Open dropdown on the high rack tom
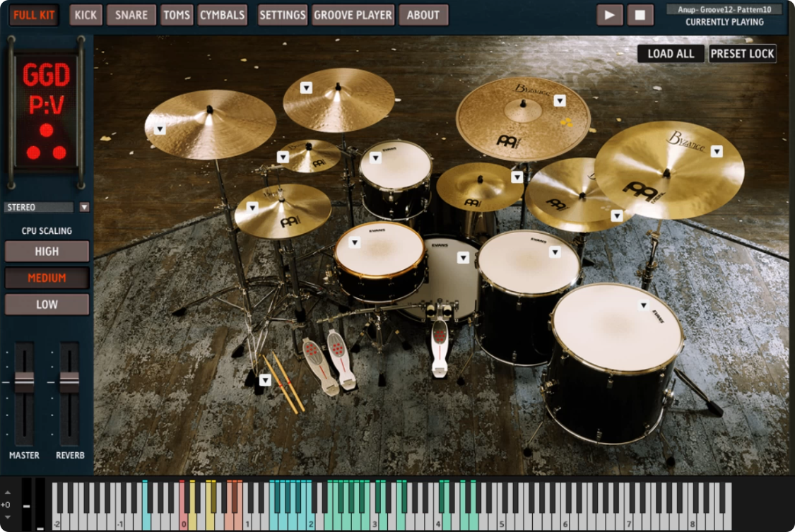The image size is (795, 532). 375,158
